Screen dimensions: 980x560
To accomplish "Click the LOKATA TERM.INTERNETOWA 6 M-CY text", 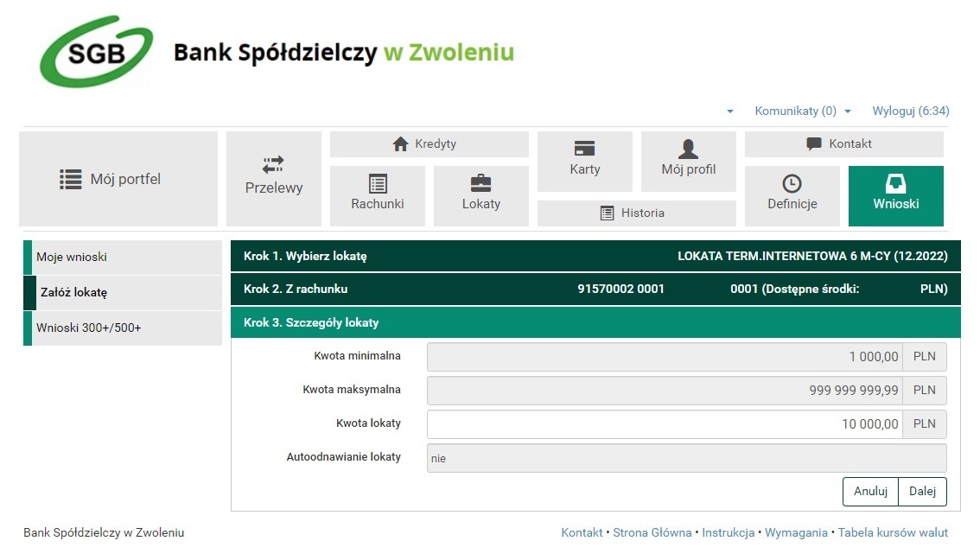I will pos(812,257).
